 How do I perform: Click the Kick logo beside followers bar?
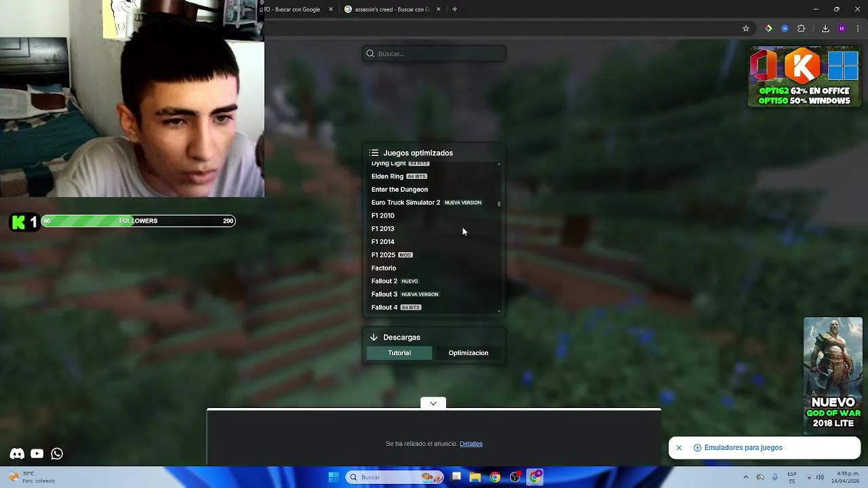18,221
